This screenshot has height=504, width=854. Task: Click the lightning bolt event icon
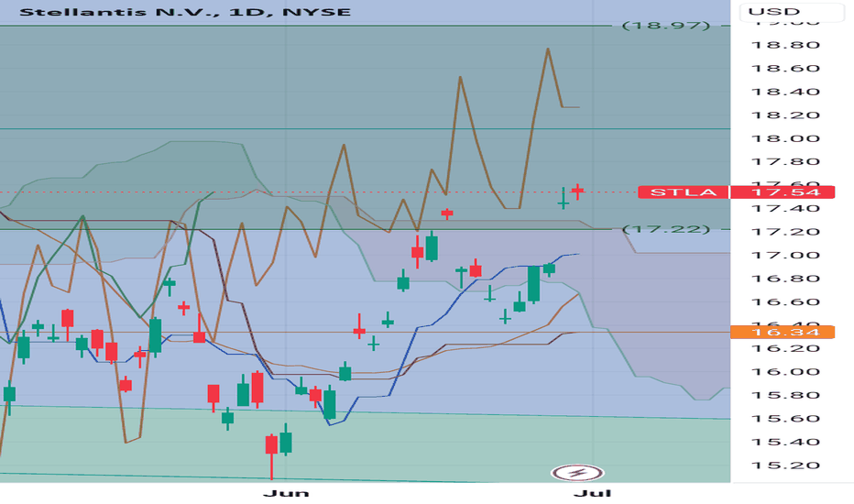[x=577, y=473]
